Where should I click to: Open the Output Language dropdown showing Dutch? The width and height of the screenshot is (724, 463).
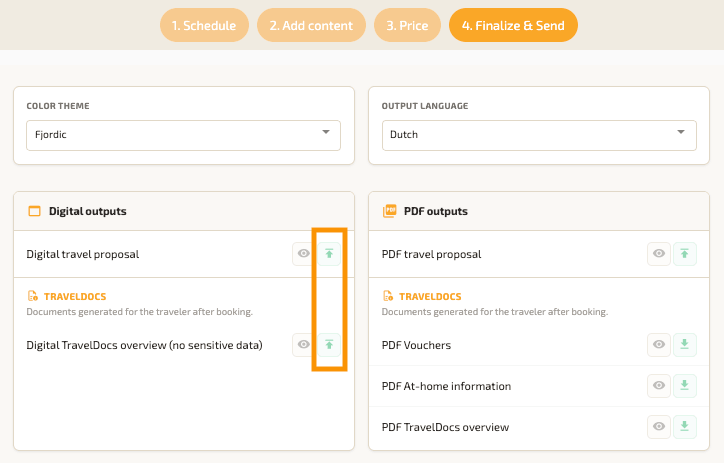point(539,134)
